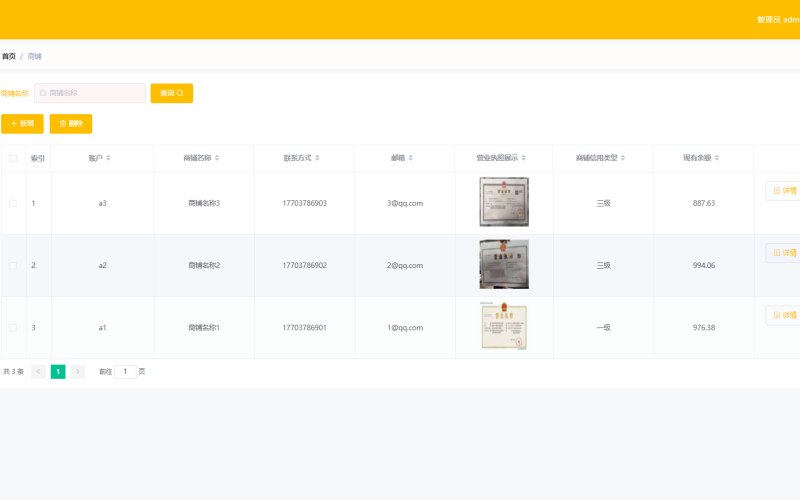Click balance value 994.06
The height and width of the screenshot is (500, 800).
[x=704, y=265]
